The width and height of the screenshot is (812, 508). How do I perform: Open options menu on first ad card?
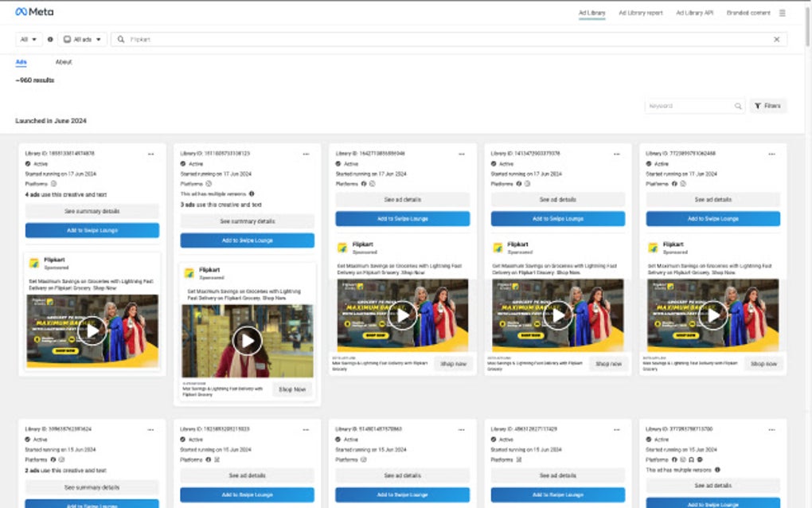click(151, 153)
